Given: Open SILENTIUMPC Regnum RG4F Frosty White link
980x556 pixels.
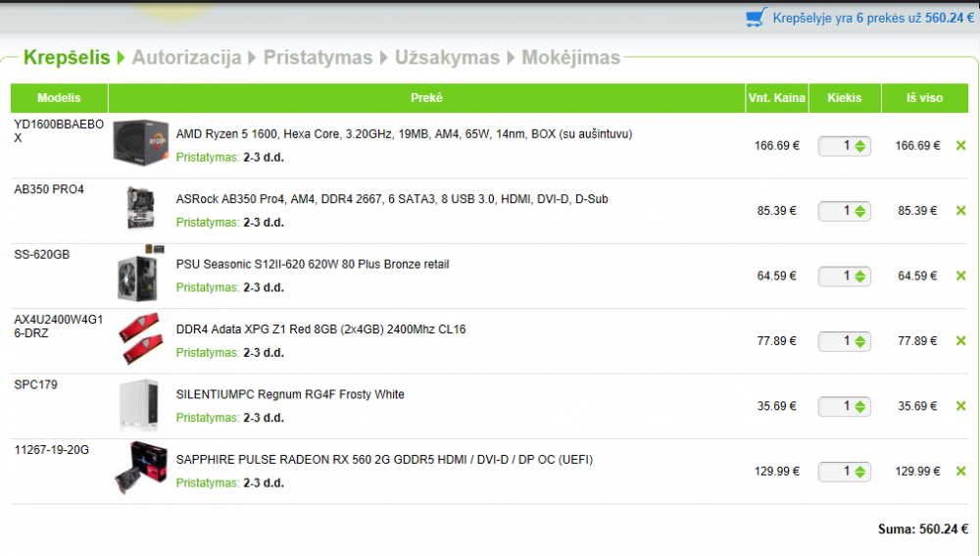Looking at the screenshot, I should pyautogui.click(x=290, y=394).
